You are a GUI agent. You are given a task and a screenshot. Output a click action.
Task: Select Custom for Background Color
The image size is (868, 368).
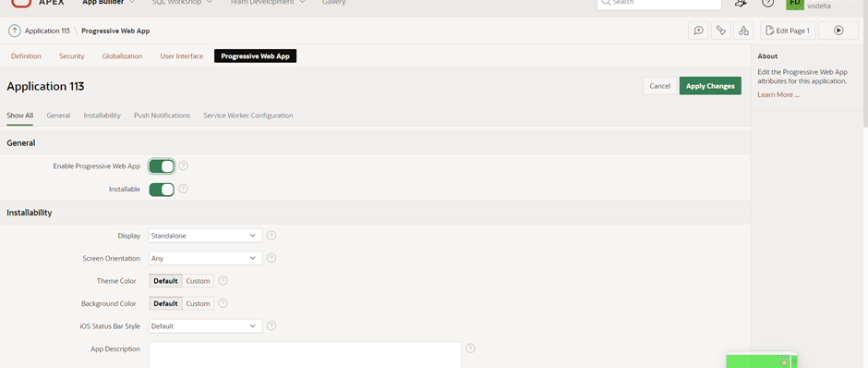[198, 303]
